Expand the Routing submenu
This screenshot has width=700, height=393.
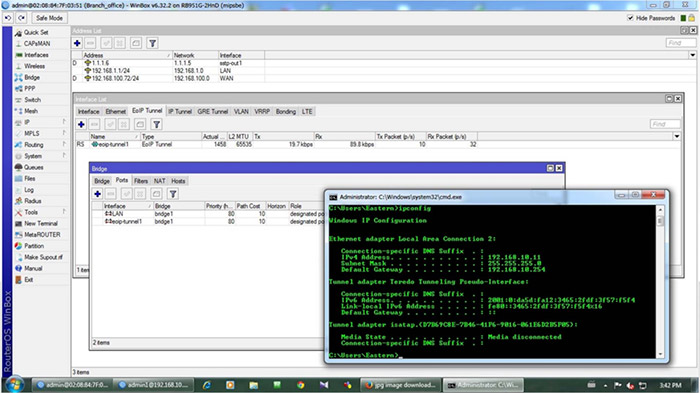[33, 145]
